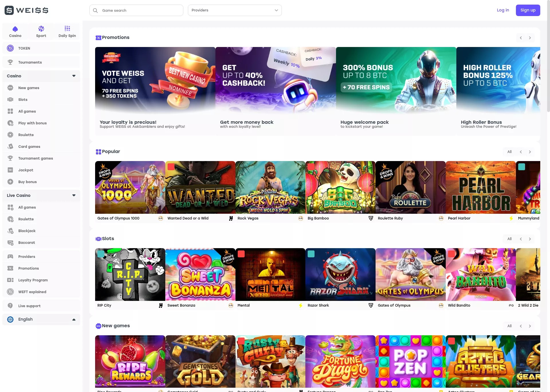Open the Razor Shark game thumbnail
The width and height of the screenshot is (550, 392).
point(340,275)
